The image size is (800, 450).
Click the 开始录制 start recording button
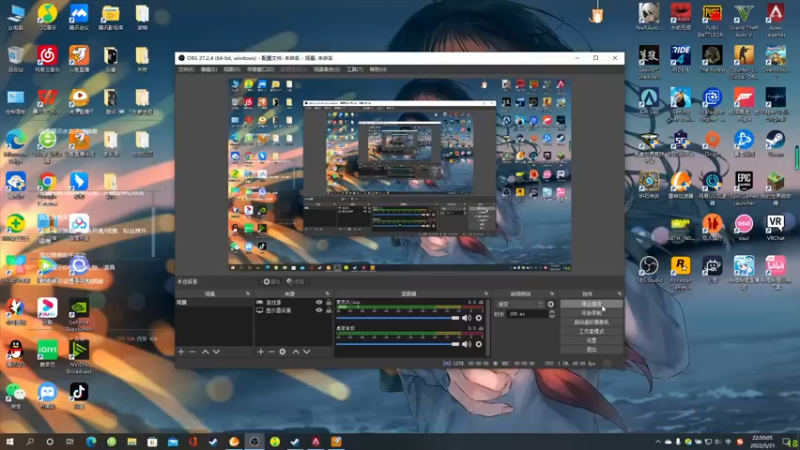(x=591, y=313)
